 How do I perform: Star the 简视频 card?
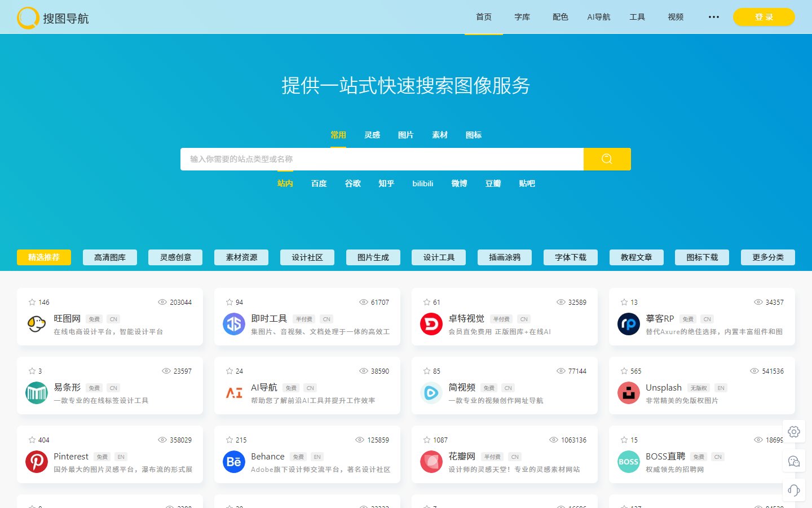click(427, 371)
